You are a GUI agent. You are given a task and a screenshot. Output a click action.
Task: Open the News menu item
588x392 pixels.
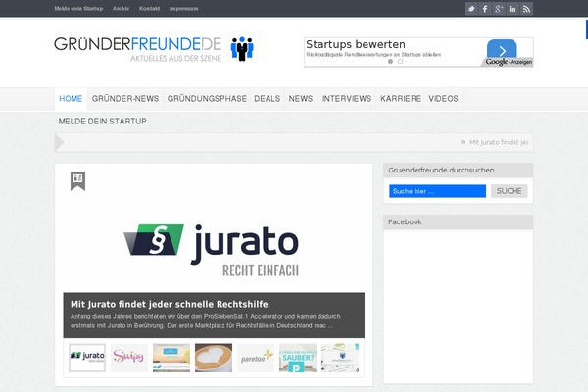pyautogui.click(x=301, y=99)
